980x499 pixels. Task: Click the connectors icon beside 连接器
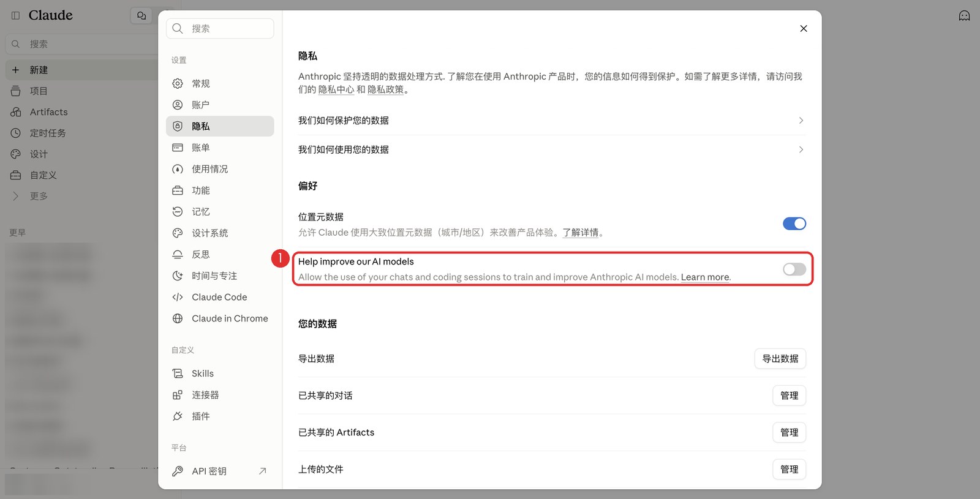[178, 395]
